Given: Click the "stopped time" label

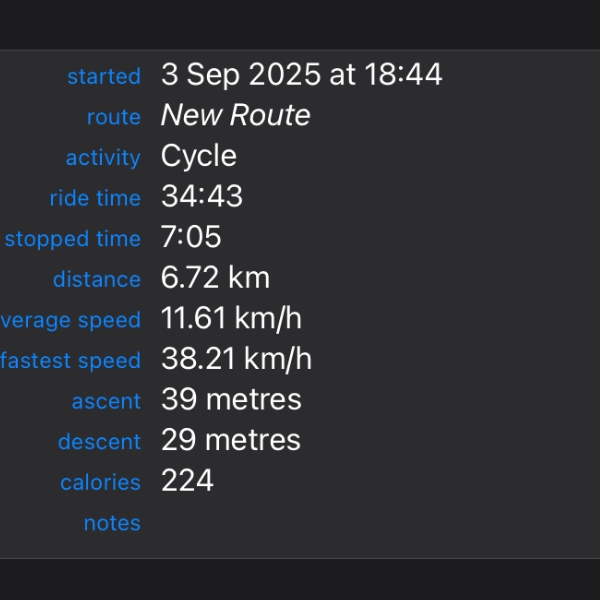Looking at the screenshot, I should tap(72, 239).
